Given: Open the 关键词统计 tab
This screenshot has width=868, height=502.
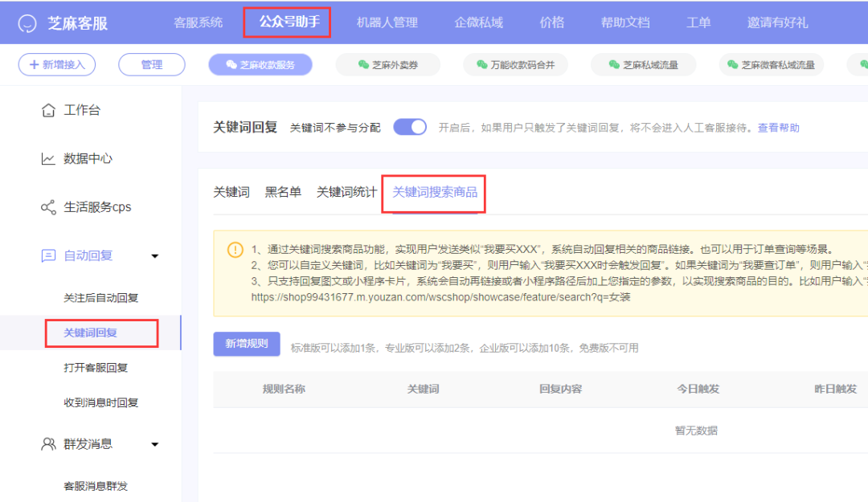Looking at the screenshot, I should coord(346,191).
